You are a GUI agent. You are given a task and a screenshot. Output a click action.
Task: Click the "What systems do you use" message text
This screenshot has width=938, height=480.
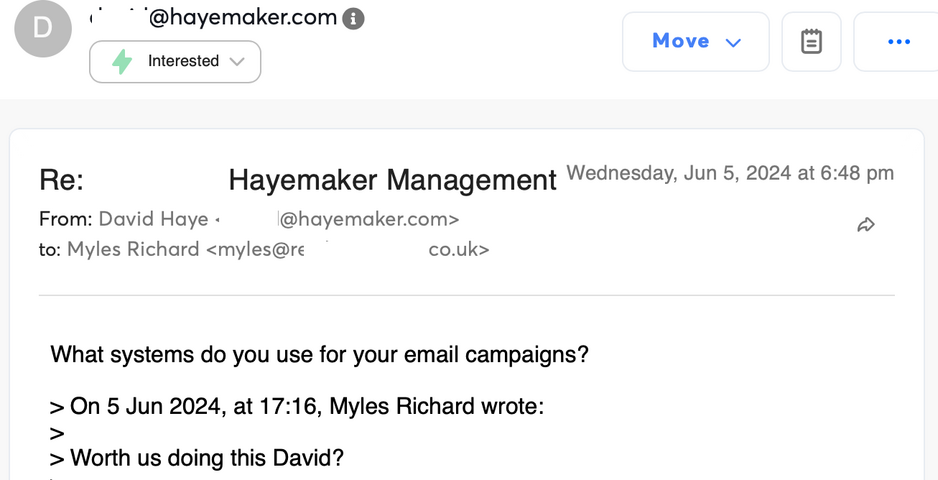(x=319, y=354)
